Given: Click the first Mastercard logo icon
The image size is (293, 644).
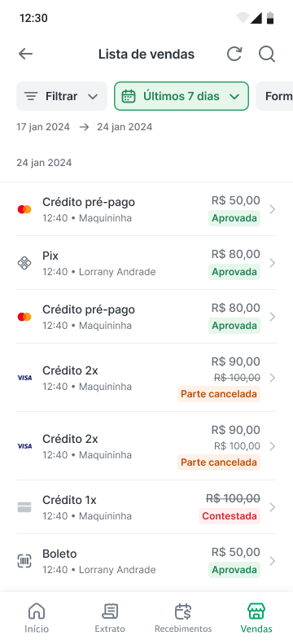Looking at the screenshot, I should pyautogui.click(x=24, y=209).
